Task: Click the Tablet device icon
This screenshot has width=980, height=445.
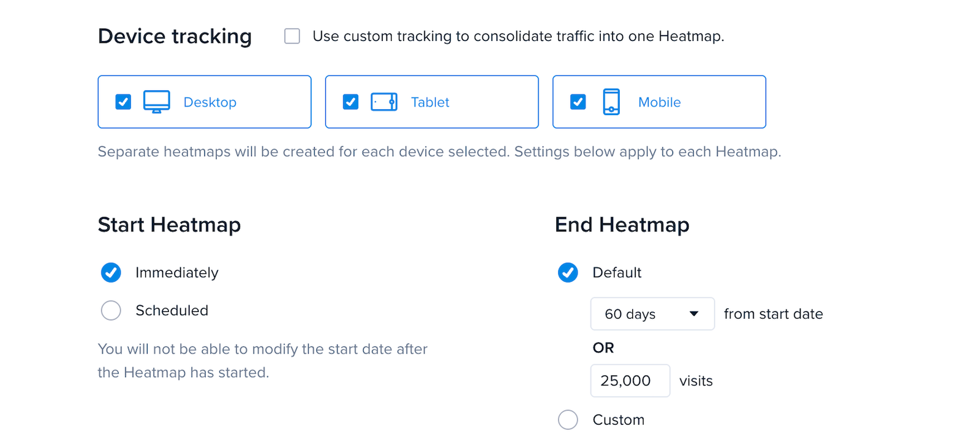Action: click(384, 102)
